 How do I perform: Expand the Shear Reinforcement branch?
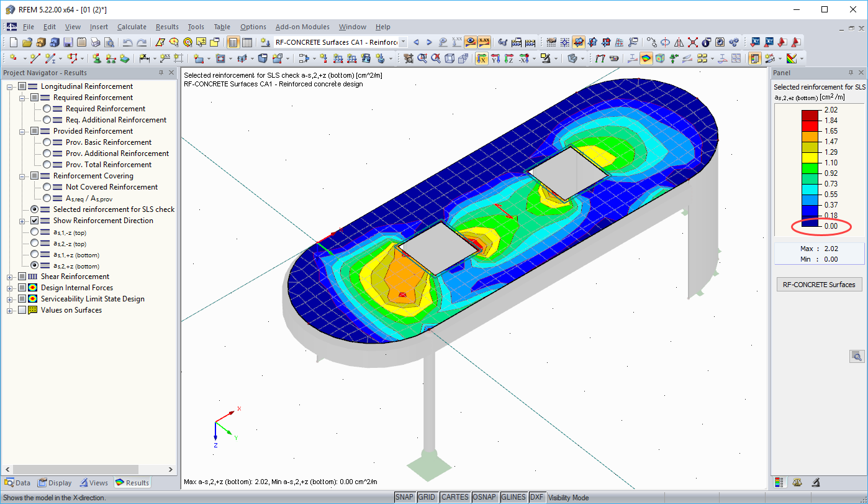point(9,277)
